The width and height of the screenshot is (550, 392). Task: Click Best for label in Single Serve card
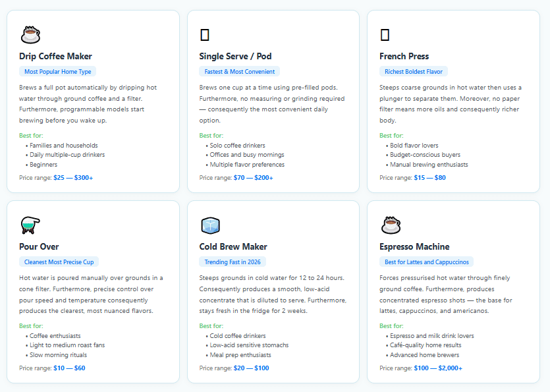click(x=211, y=136)
